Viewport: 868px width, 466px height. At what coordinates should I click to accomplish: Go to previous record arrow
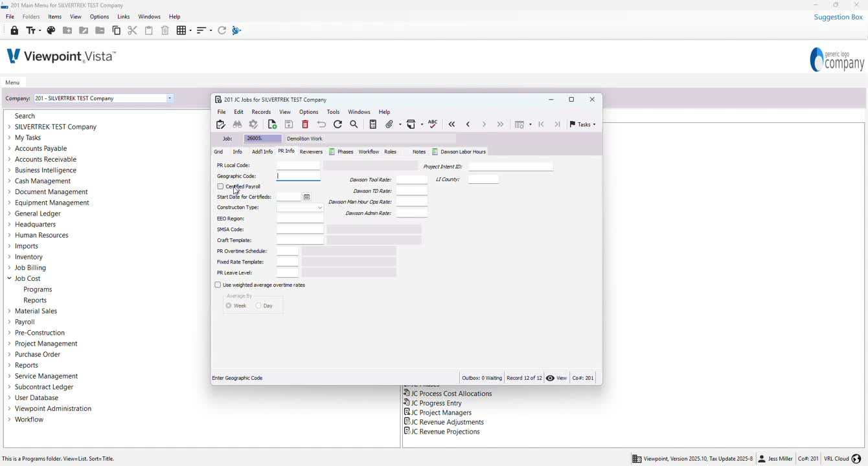468,124
